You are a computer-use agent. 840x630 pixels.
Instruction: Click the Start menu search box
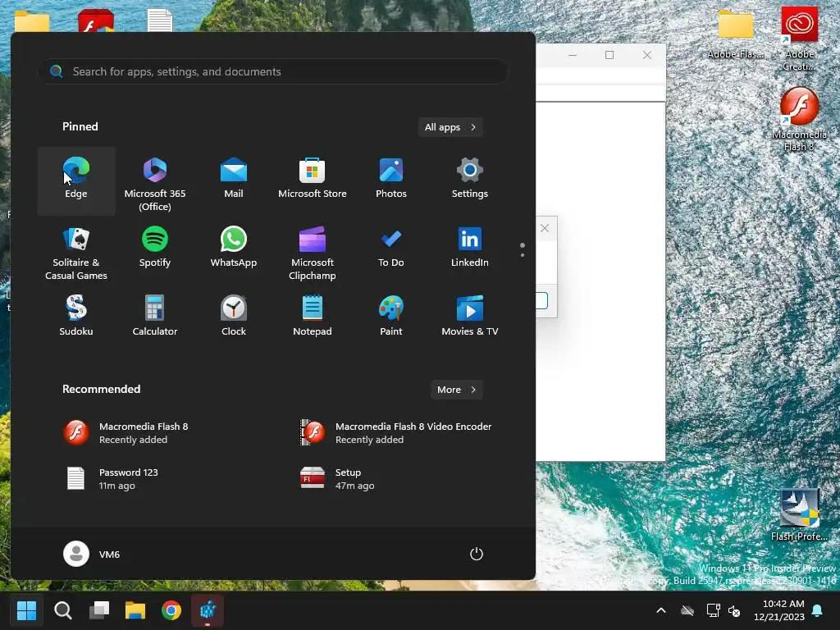click(272, 71)
